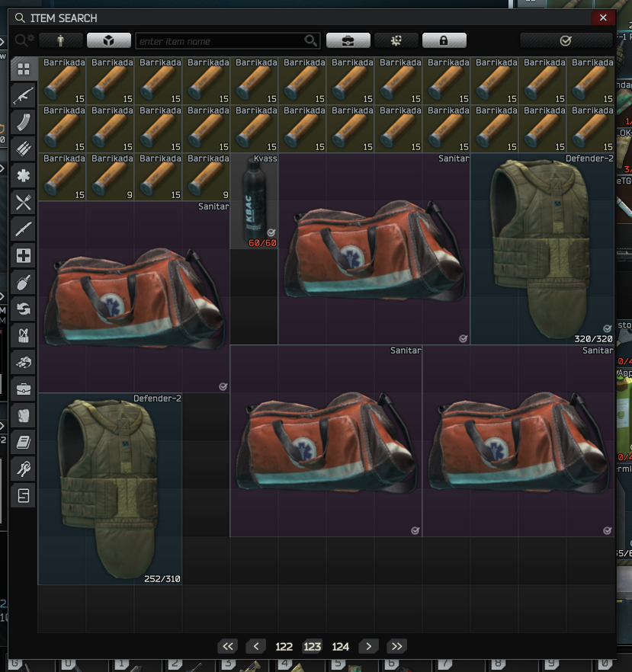Open the headset and eyewear category icon

pyautogui.click(x=23, y=362)
